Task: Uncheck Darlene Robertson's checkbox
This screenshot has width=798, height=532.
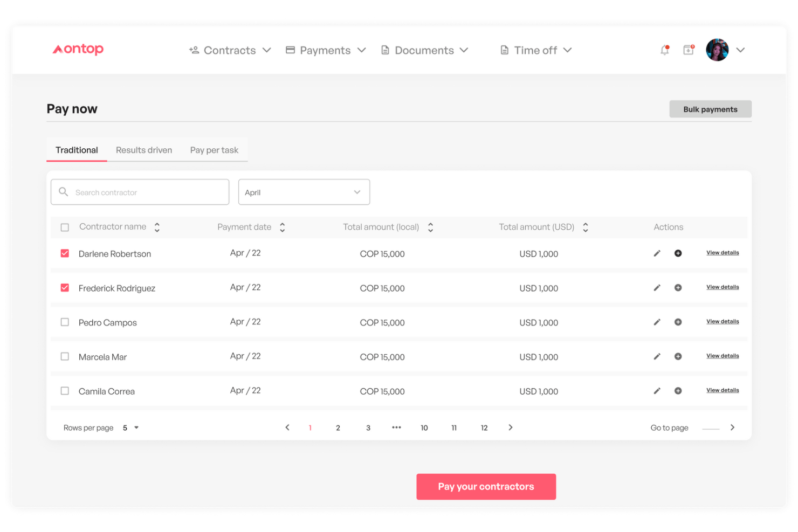Action: pyautogui.click(x=65, y=253)
